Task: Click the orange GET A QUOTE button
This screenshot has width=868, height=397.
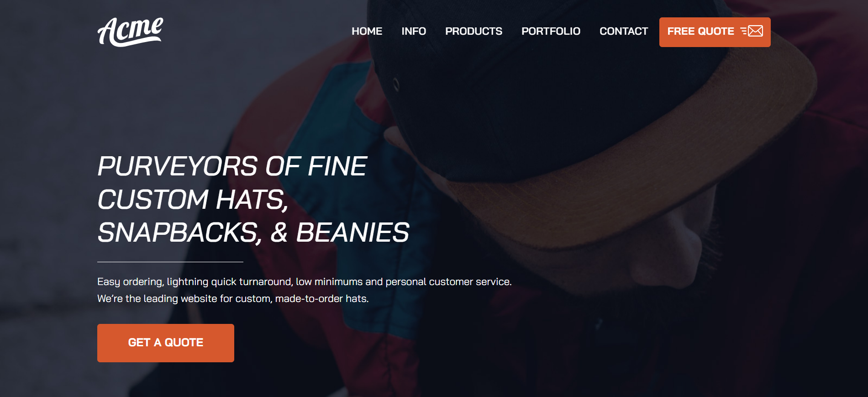Action: point(166,343)
